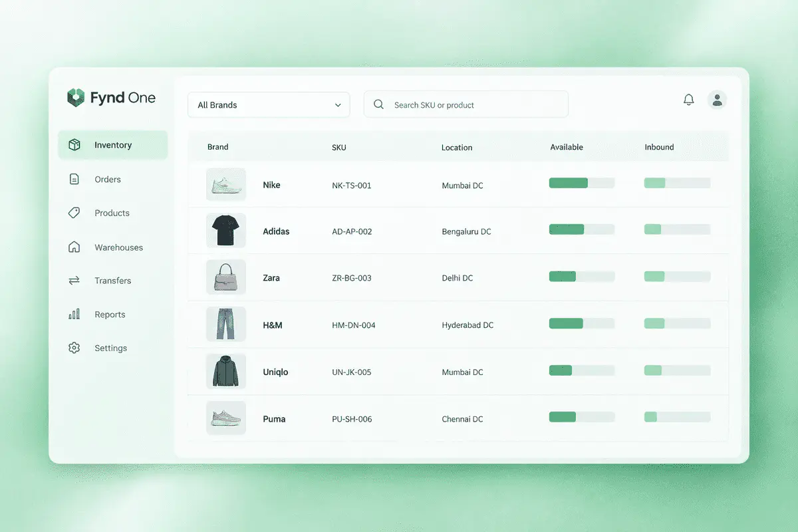Click the H&M jeans thumbnail

pyautogui.click(x=226, y=325)
